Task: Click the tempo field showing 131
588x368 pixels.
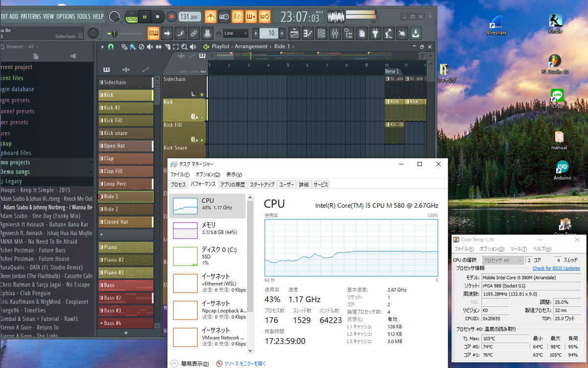Action: pos(189,17)
